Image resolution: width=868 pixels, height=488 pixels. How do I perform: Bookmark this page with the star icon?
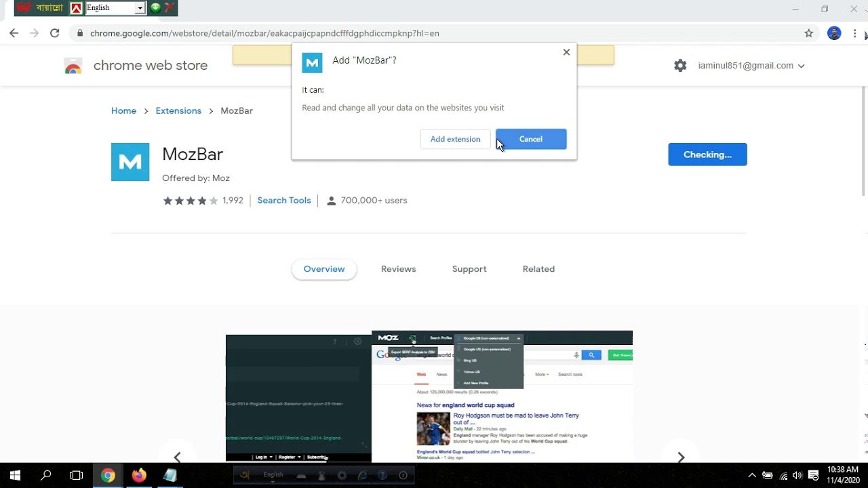(808, 33)
